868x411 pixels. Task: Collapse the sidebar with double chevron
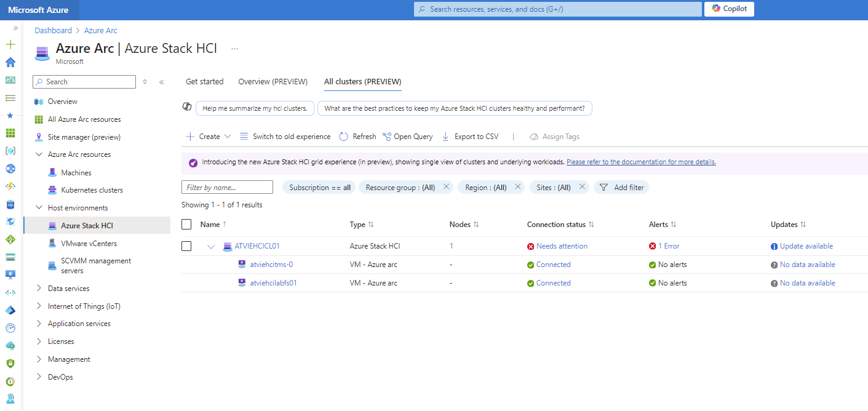click(161, 82)
